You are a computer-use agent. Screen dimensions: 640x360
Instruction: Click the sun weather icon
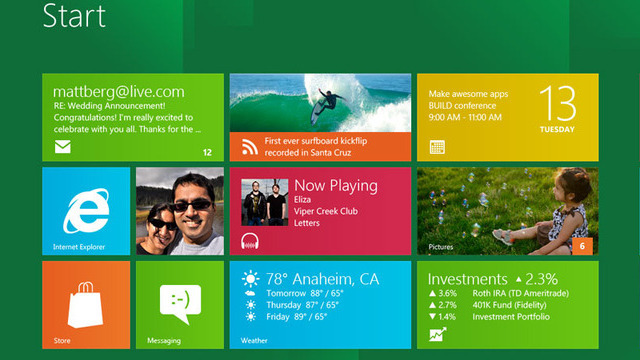click(x=250, y=279)
